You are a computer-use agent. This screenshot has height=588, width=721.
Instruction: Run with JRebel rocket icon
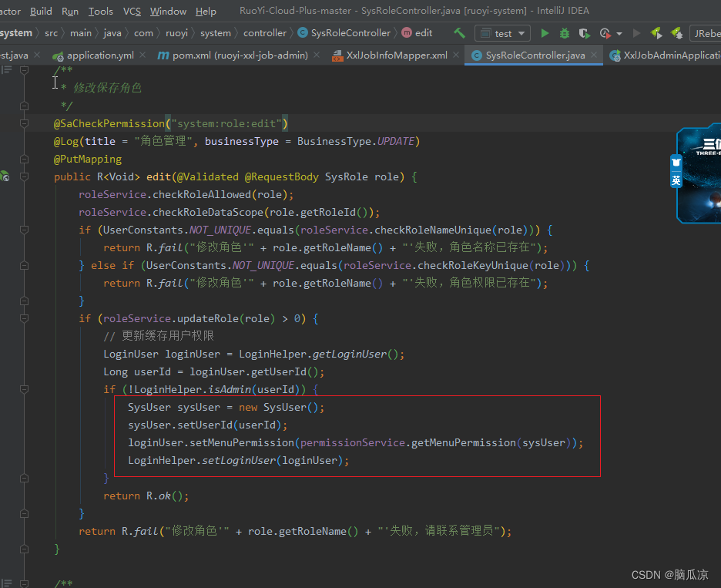tap(656, 33)
